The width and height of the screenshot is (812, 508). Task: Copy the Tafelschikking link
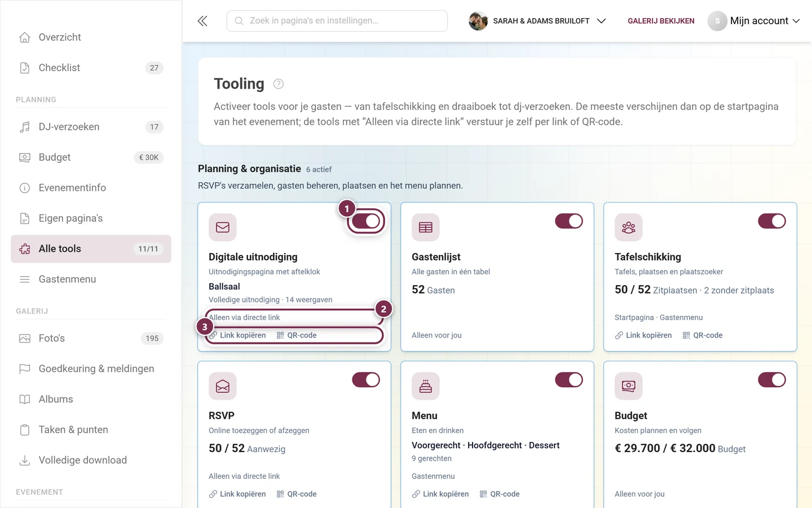coord(643,335)
